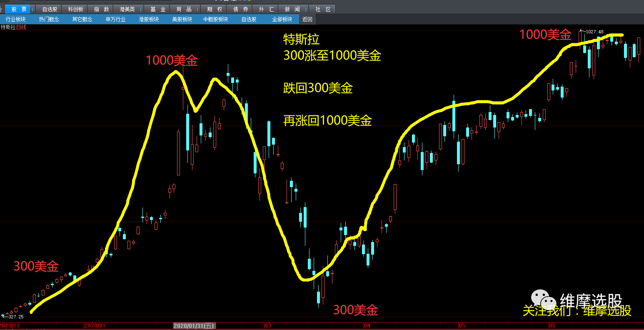
Task: Open the 港股板块 category
Action: [x=149, y=19]
